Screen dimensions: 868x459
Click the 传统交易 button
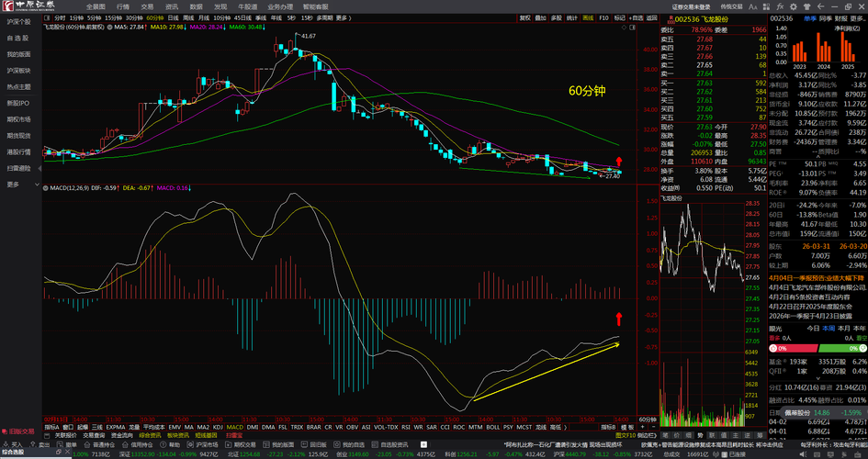(731, 6)
